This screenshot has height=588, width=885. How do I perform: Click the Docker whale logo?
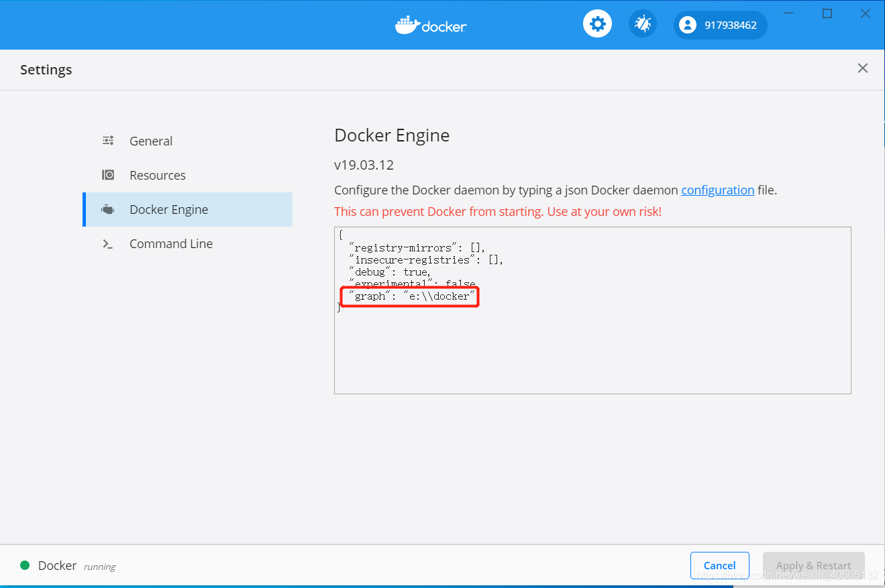coord(431,25)
